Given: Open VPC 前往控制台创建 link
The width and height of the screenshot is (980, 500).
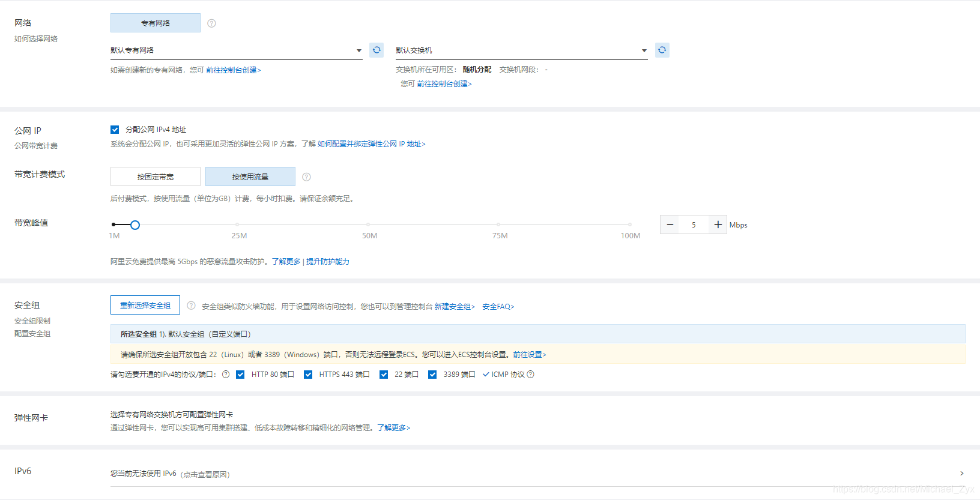Looking at the screenshot, I should point(234,70).
